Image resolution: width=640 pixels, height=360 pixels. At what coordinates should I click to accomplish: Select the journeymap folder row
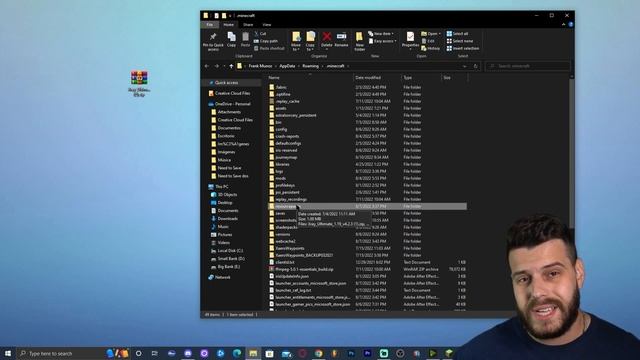367,157
